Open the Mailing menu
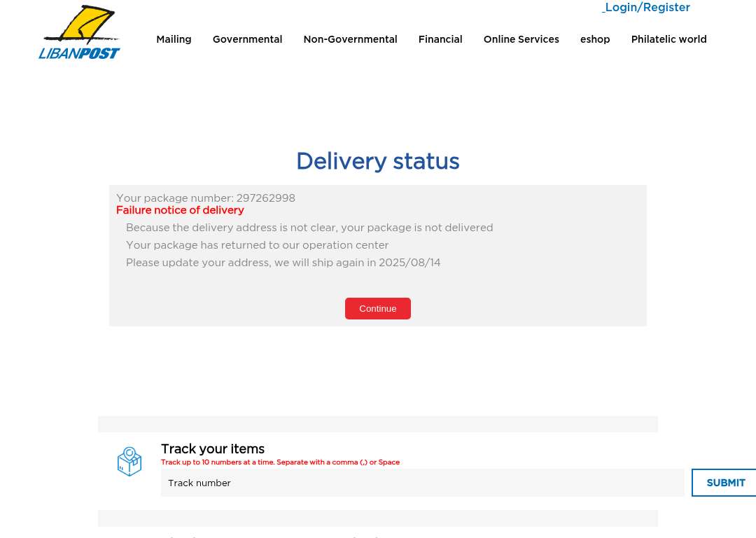Viewport: 756px width, 538px height. click(174, 39)
